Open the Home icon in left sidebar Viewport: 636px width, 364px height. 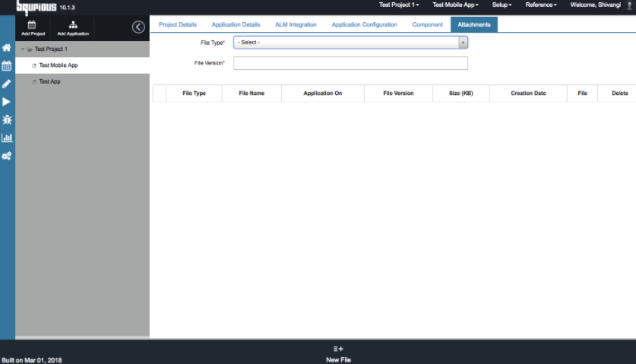7,47
